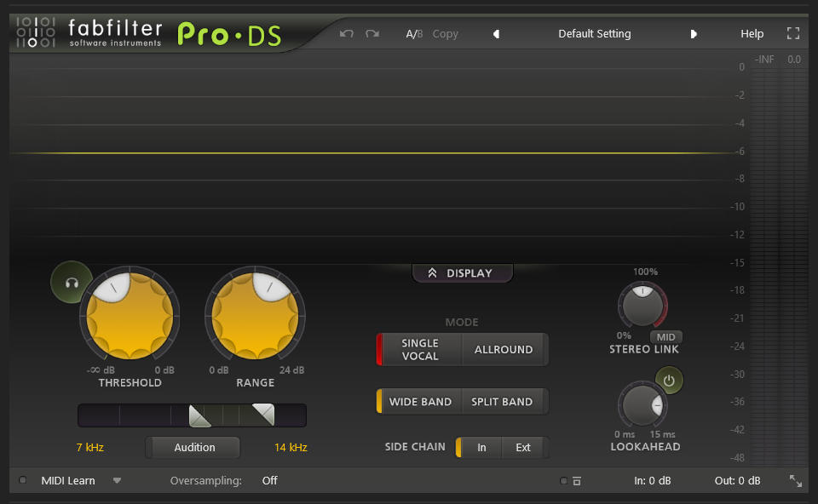Viewport: 818px width, 504px height.
Task: Go to previous preset with left arrow
Action: coord(496,34)
